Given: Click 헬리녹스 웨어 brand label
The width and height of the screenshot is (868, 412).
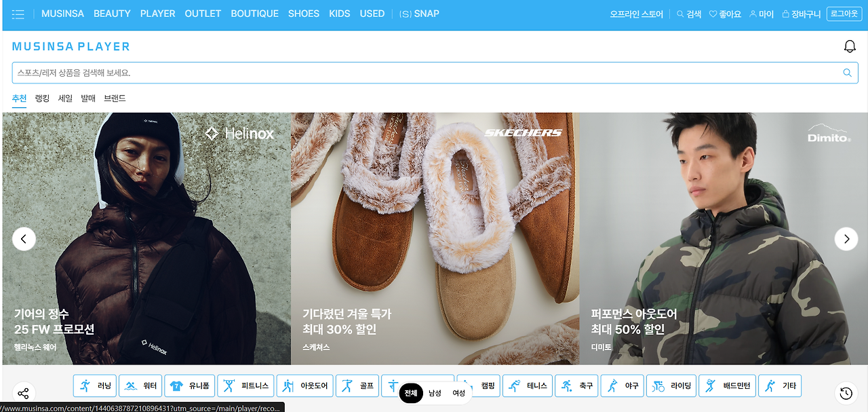Looking at the screenshot, I should (x=35, y=347).
